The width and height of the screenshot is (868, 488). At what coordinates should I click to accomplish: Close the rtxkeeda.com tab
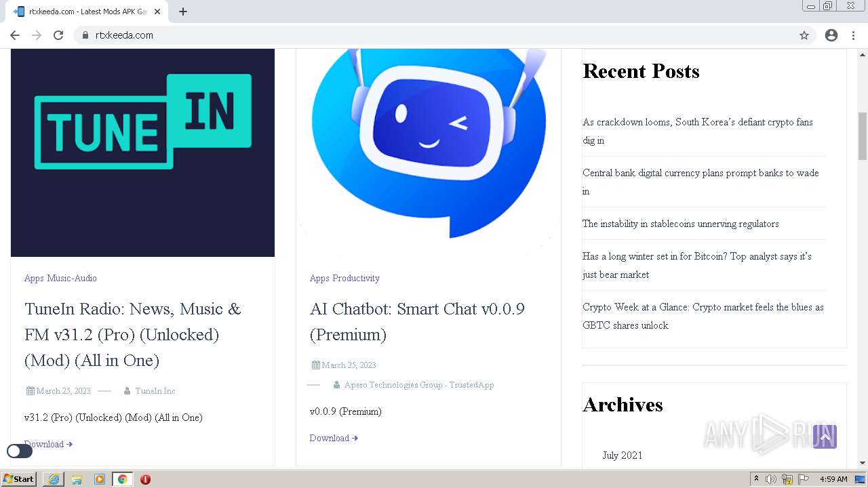click(x=157, y=12)
